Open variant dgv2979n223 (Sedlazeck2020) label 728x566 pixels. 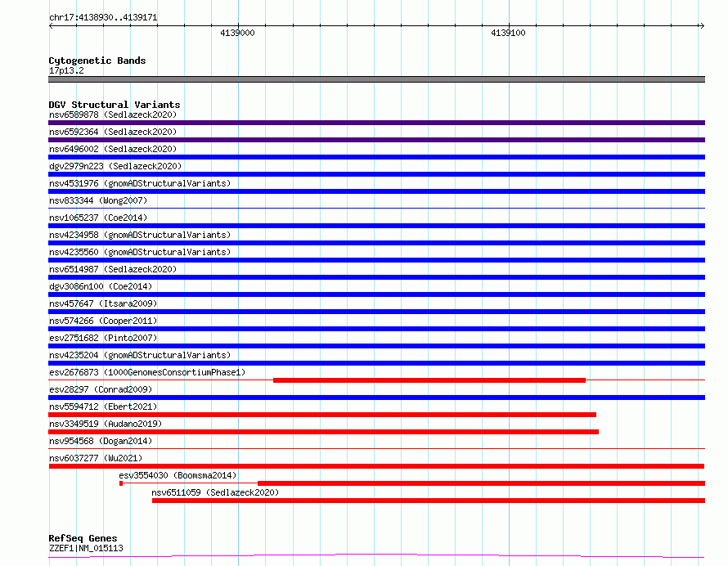(115, 166)
